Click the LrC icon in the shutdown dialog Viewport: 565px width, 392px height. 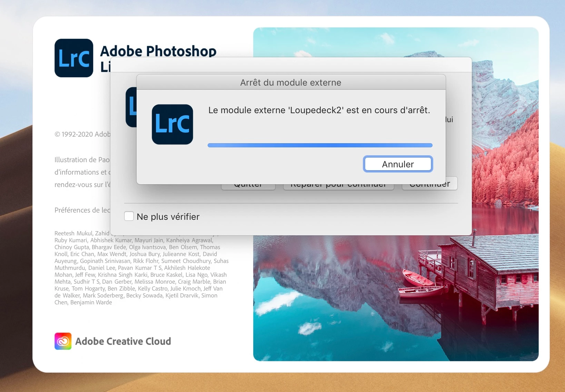click(172, 124)
